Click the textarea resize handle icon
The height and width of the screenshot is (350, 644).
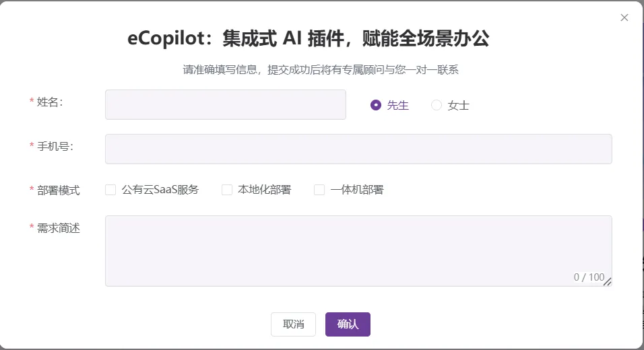pos(608,281)
